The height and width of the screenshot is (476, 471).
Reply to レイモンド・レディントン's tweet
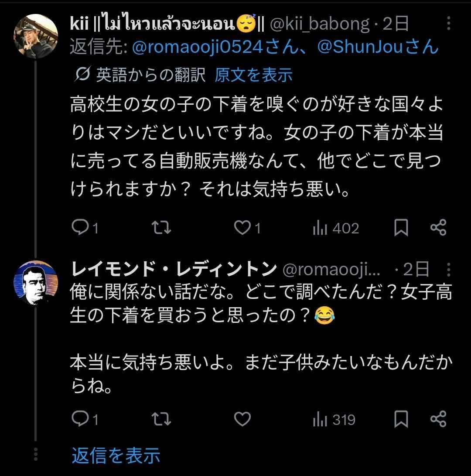[x=80, y=419]
